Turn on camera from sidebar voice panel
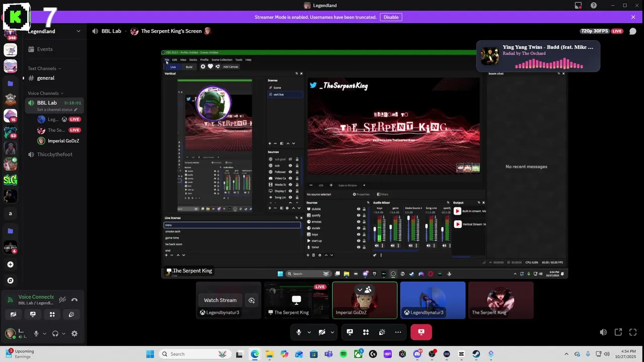The image size is (644, 362). (x=14, y=314)
